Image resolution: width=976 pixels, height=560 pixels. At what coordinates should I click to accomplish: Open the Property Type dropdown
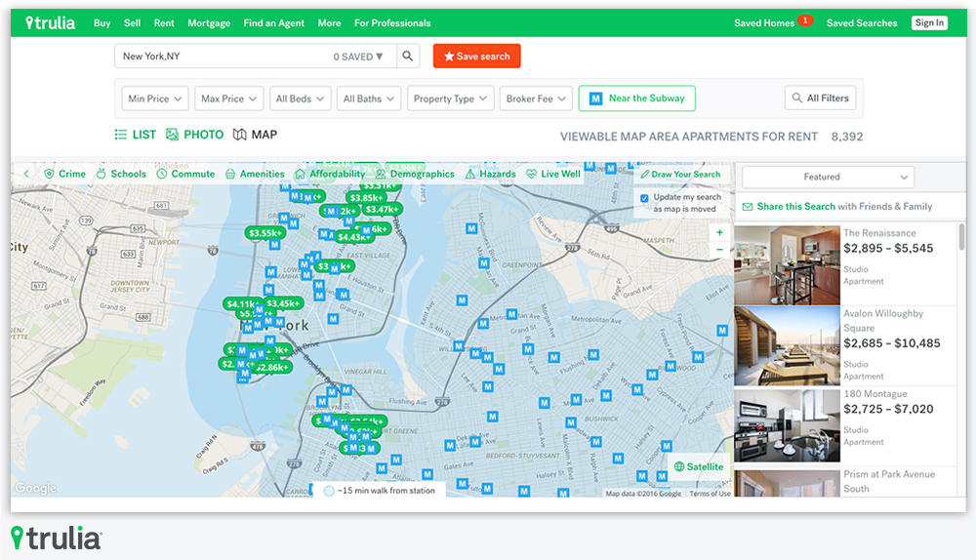click(x=451, y=99)
